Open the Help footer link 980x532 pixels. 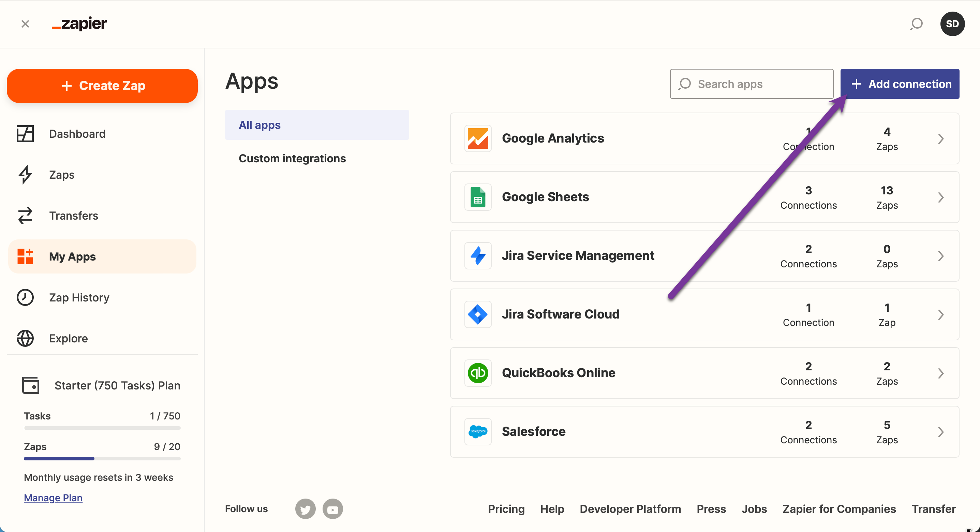pyautogui.click(x=552, y=509)
